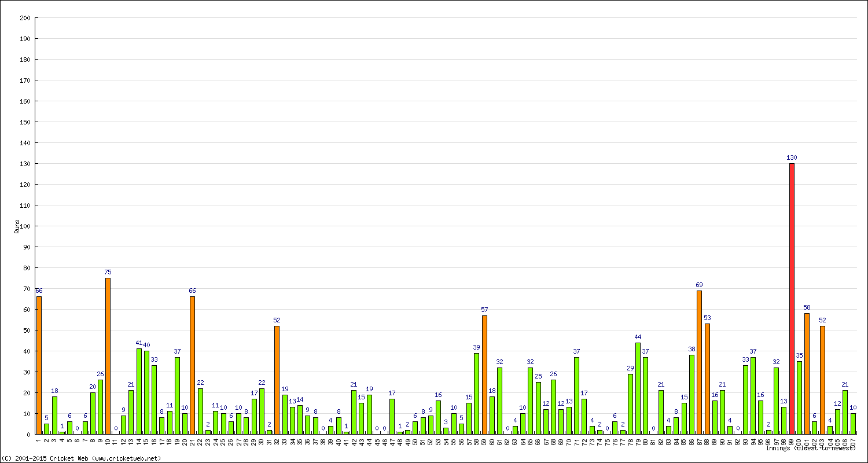This screenshot has height=463, width=868.
Task: Click the orange 75-run bar at innings 10
Action: pos(108,356)
